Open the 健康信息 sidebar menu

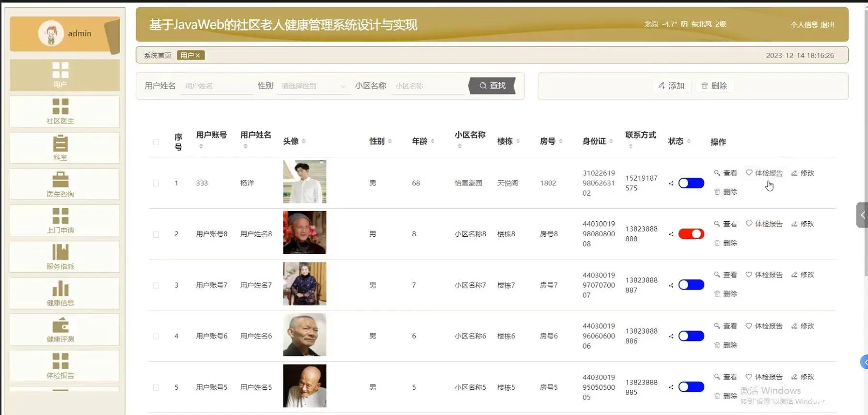point(64,293)
